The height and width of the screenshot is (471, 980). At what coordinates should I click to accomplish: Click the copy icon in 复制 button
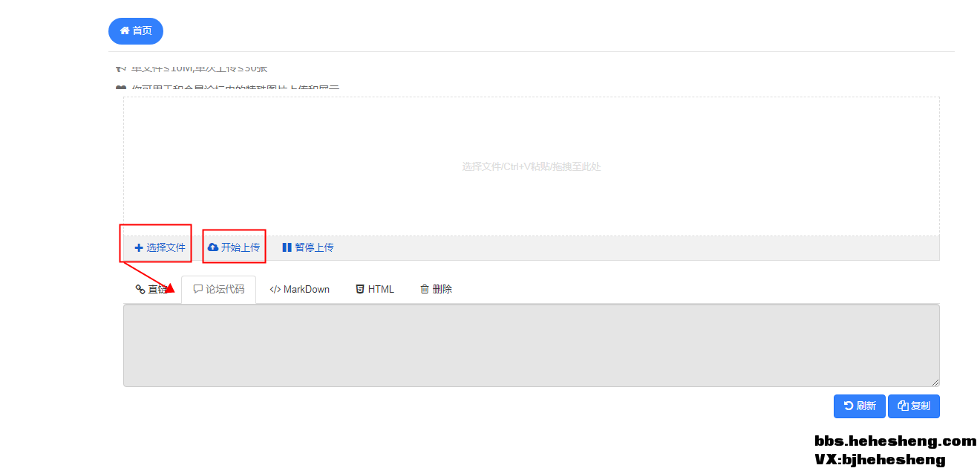(x=903, y=406)
